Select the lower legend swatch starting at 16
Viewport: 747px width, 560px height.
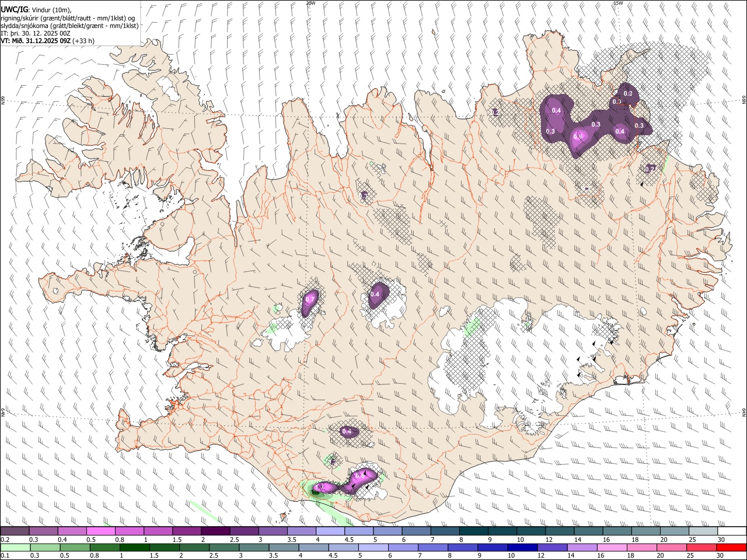coord(612,548)
